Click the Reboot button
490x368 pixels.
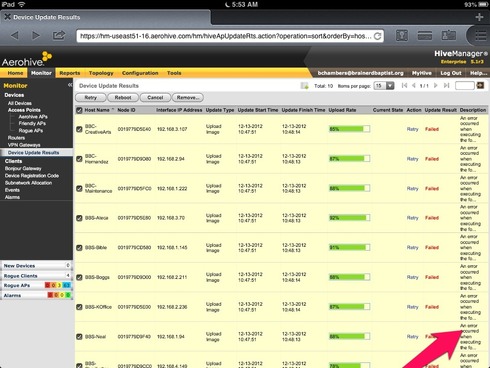click(123, 98)
